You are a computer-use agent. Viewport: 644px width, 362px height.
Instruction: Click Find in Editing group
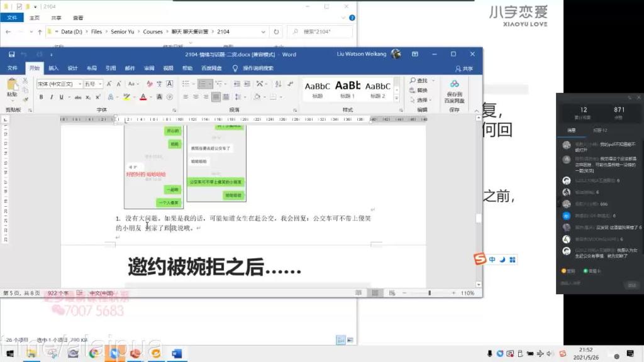tap(419, 80)
